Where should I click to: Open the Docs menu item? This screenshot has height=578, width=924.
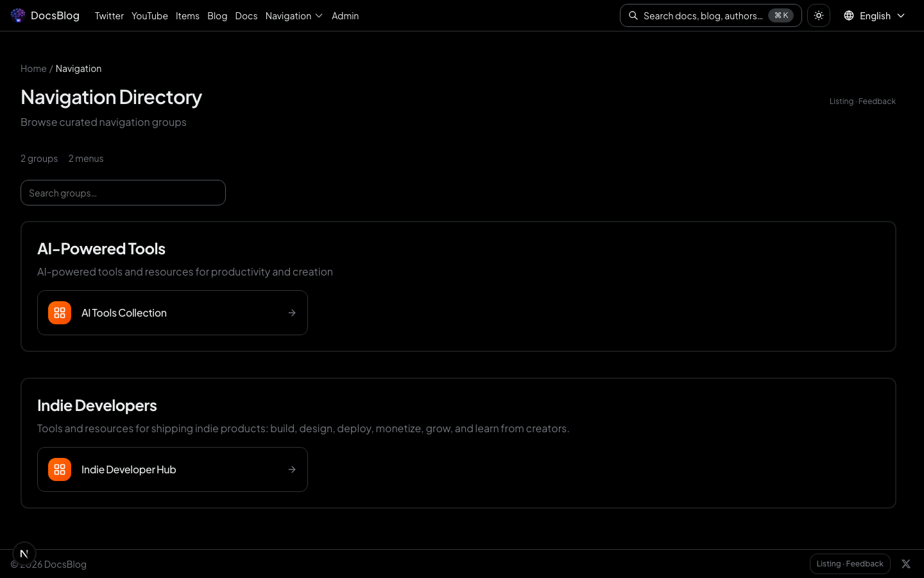246,15
